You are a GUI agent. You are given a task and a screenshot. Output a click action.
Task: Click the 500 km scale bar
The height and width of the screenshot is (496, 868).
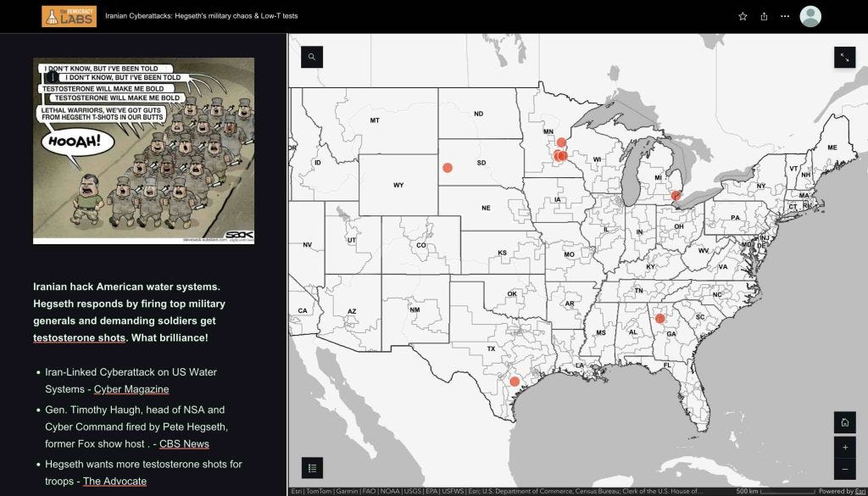[x=775, y=492]
